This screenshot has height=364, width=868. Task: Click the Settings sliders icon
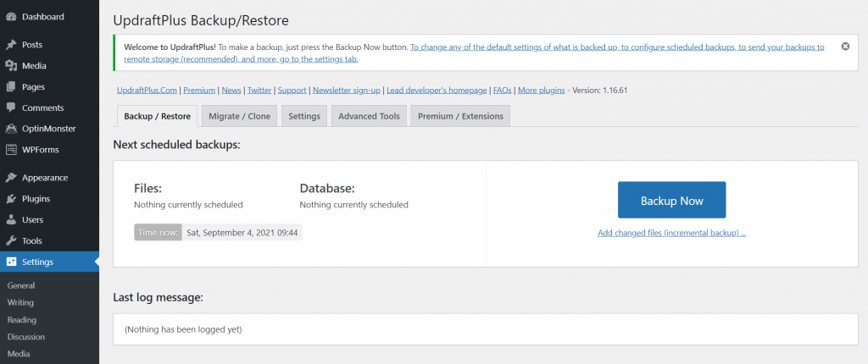point(11,262)
